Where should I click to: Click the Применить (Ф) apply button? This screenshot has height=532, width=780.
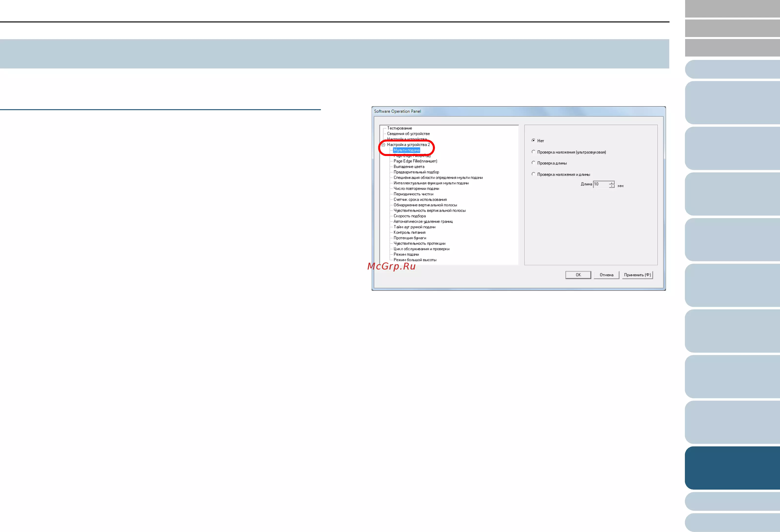coord(637,275)
